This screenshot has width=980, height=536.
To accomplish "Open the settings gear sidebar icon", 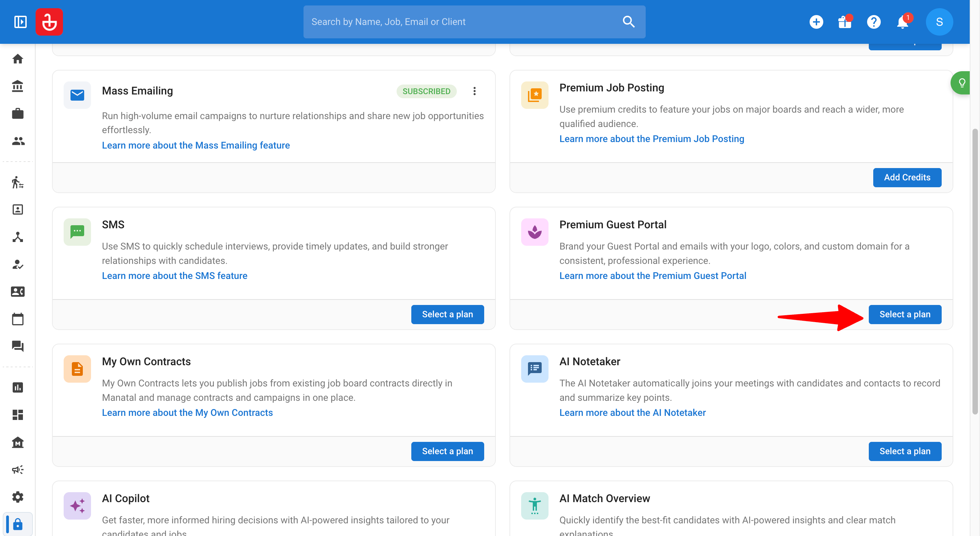I will (17, 497).
